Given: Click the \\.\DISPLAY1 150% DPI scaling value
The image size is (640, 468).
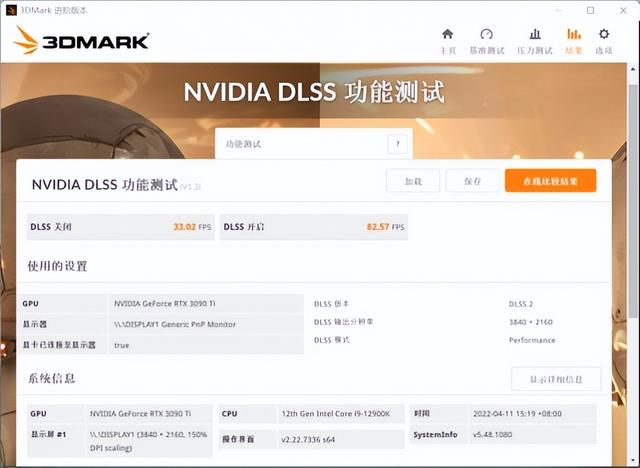Looking at the screenshot, I should pos(149,441).
